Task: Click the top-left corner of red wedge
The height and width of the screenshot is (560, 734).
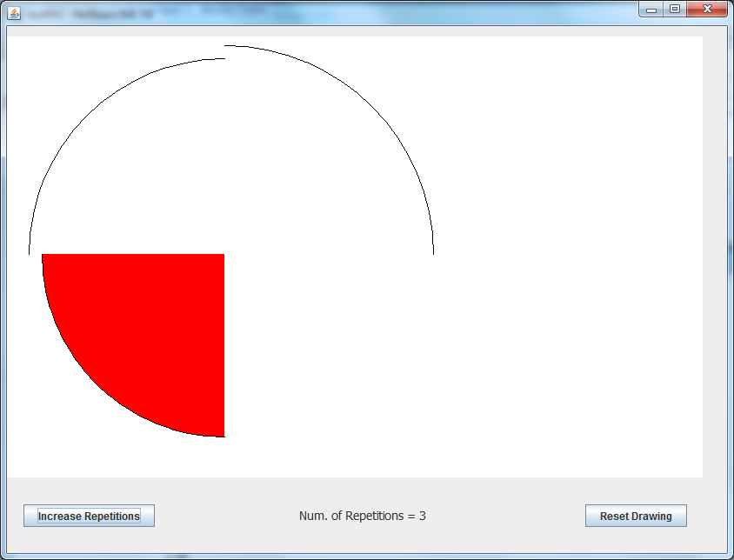Action: click(44, 256)
